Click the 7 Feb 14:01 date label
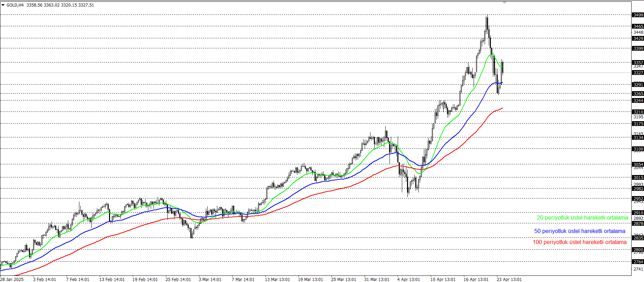 (x=78, y=279)
